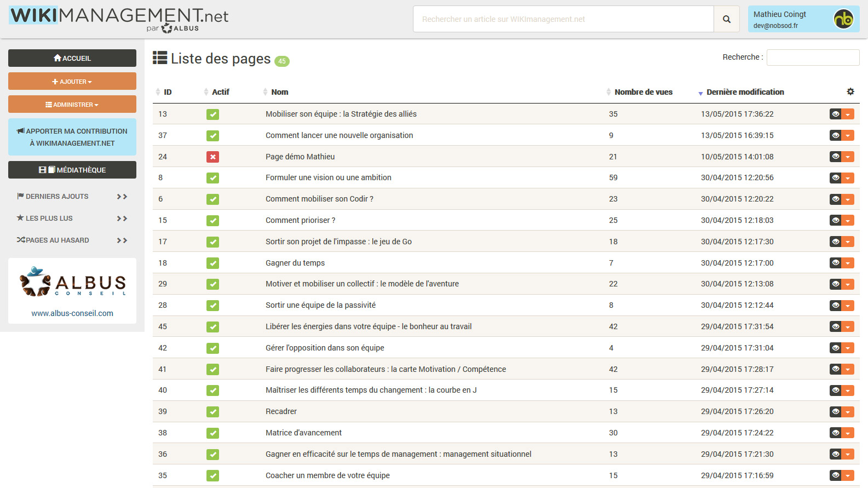This screenshot has height=488, width=868.
Task: Click the user avatar logo
Action: pyautogui.click(x=843, y=19)
